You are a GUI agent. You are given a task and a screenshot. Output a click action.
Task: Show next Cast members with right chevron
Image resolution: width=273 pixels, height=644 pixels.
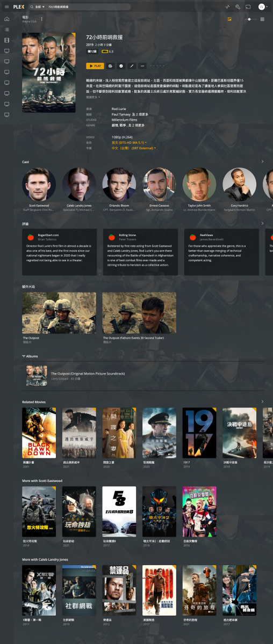(x=262, y=162)
